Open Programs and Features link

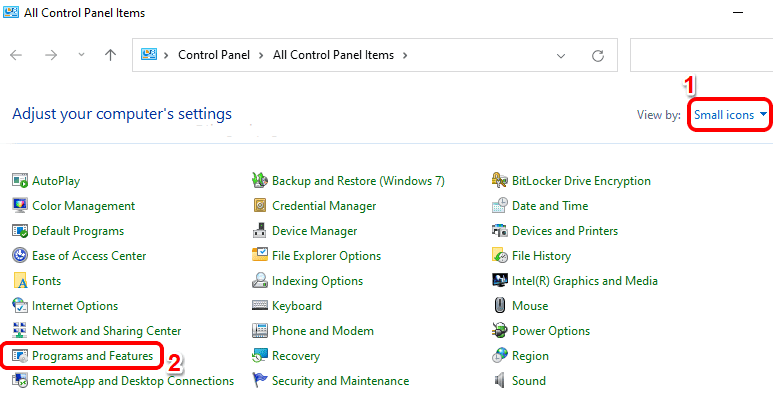click(93, 356)
